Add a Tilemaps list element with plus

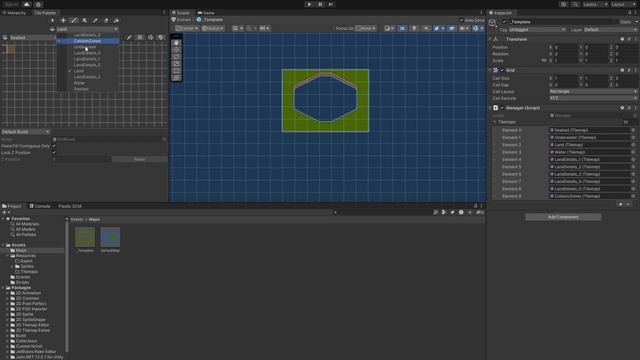(x=620, y=204)
